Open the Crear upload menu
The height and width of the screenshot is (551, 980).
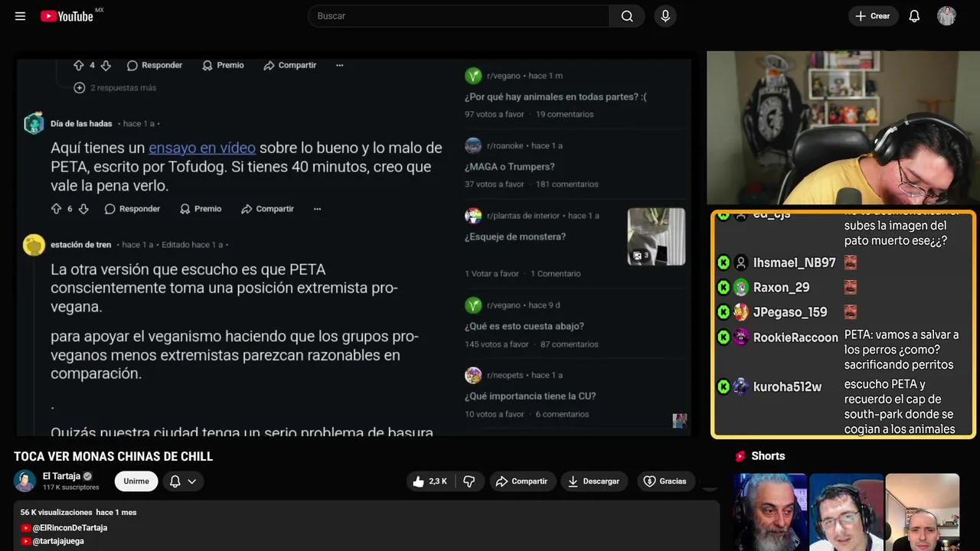[872, 16]
